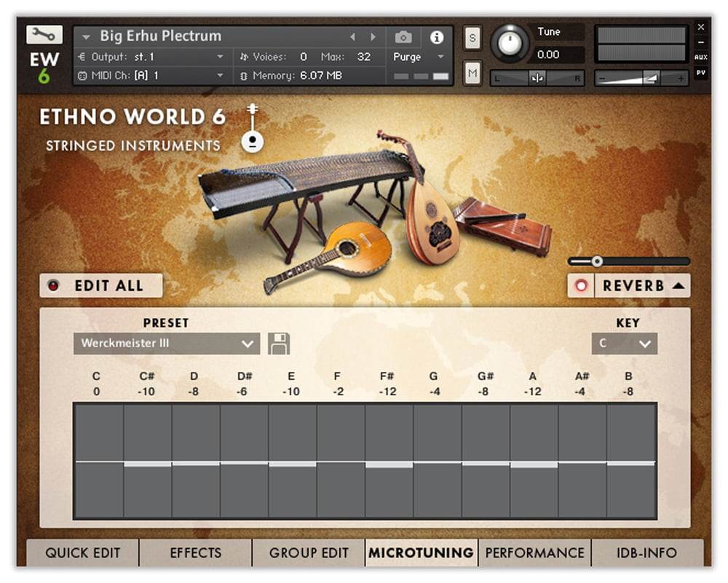Click the output level meter
The width and height of the screenshot is (728, 583).
(641, 44)
